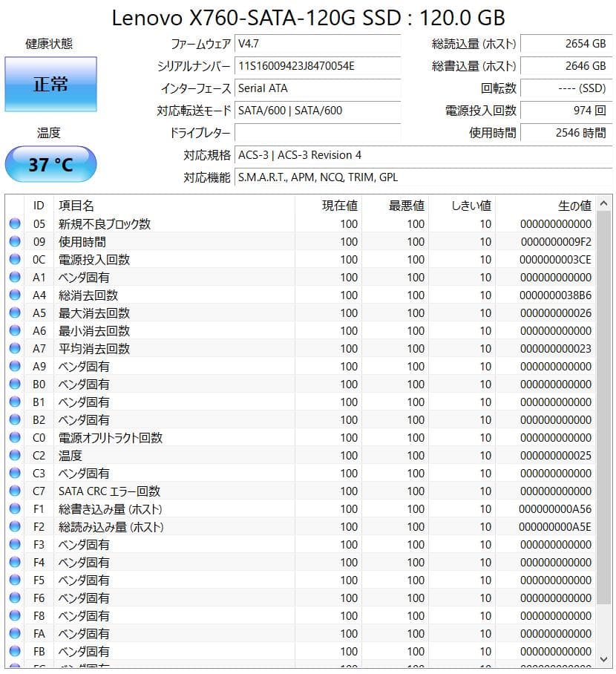Click blue status icon for row B0
This screenshot has width=616, height=674.
15,385
